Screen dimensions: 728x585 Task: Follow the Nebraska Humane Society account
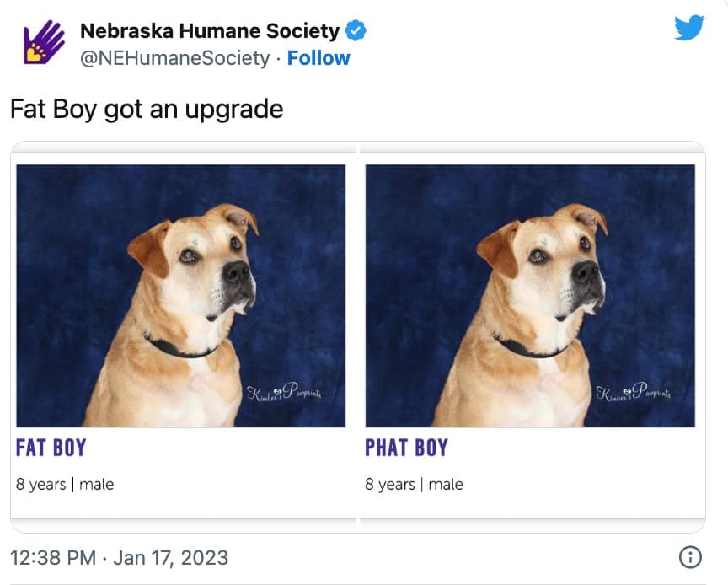318,58
